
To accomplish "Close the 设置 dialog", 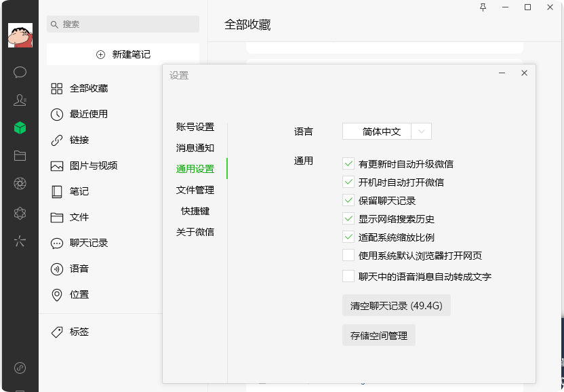I will point(525,73).
